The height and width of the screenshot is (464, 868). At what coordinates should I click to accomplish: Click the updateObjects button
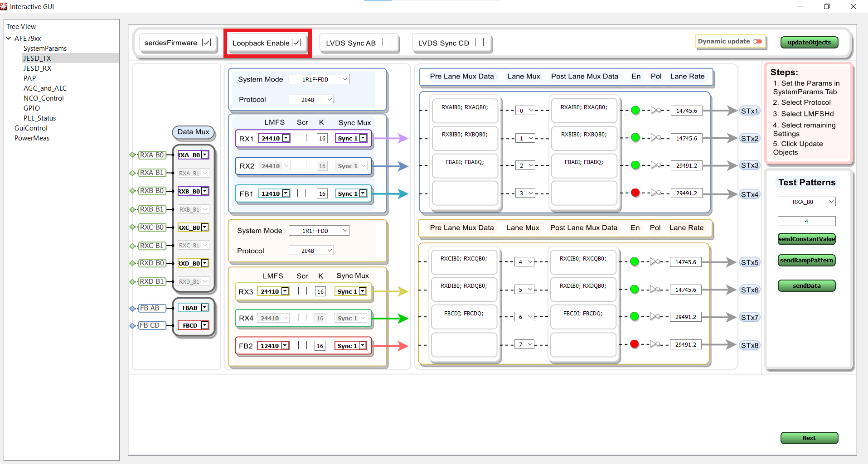809,42
